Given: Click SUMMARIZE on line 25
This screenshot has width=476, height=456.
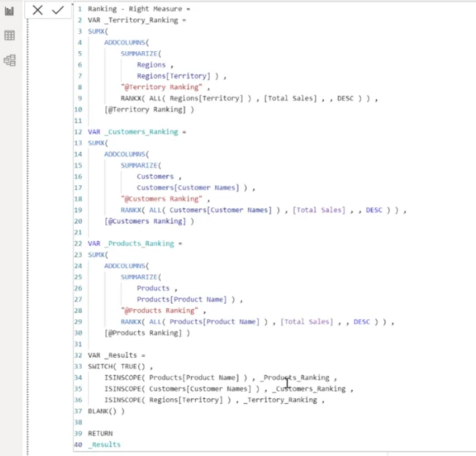Looking at the screenshot, I should 139,277.
